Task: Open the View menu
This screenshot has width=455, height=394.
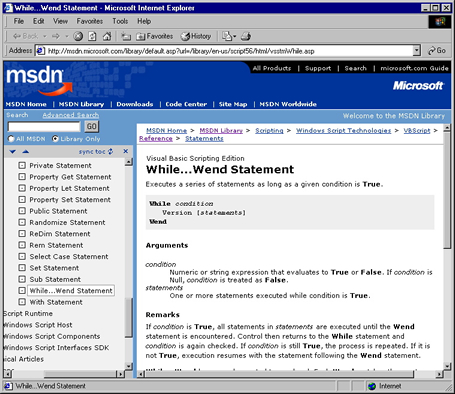Action: [x=60, y=21]
